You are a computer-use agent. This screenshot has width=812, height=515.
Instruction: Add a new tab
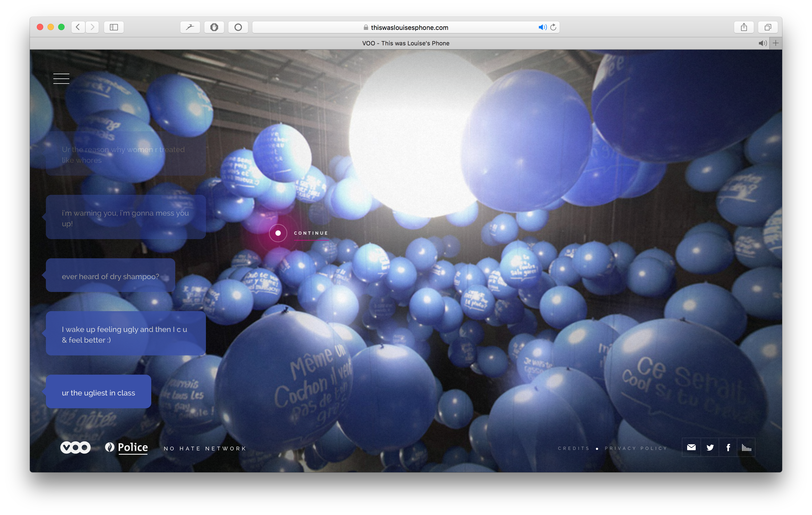coord(775,43)
